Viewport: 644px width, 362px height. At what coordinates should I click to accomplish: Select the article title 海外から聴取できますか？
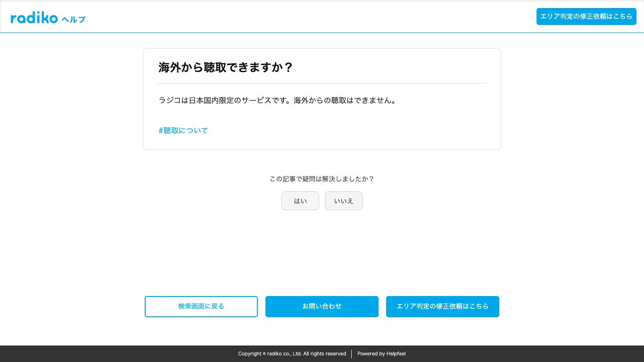pos(226,67)
